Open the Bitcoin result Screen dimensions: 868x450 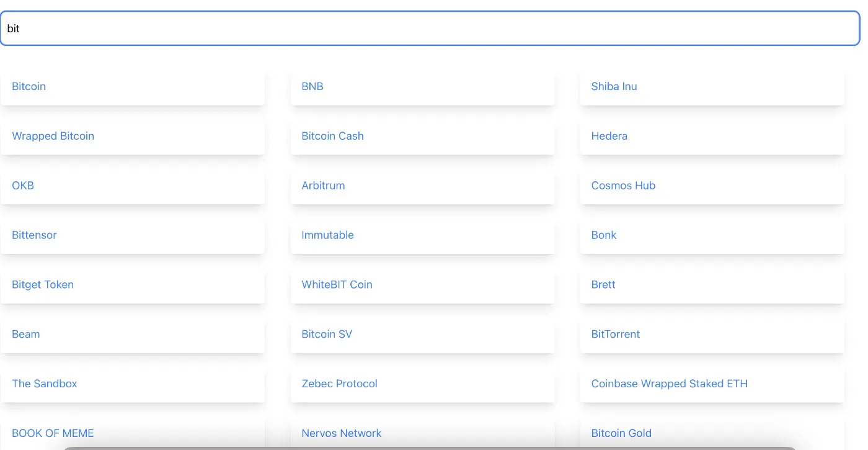(x=29, y=86)
